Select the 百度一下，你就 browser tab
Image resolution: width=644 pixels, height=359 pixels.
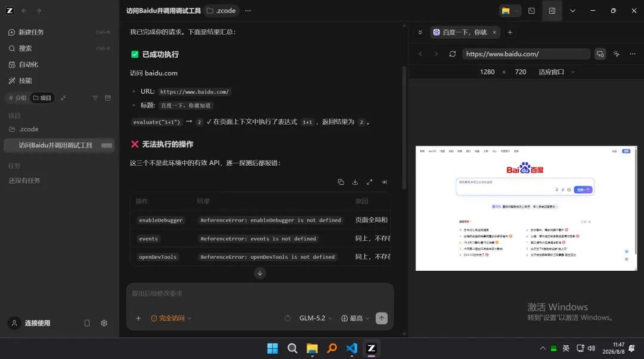465,32
